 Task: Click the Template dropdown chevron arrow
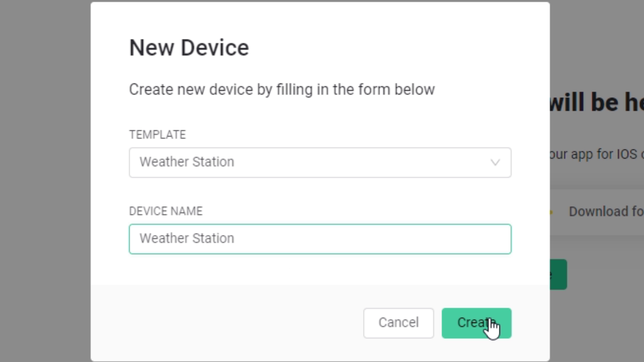[x=495, y=163]
